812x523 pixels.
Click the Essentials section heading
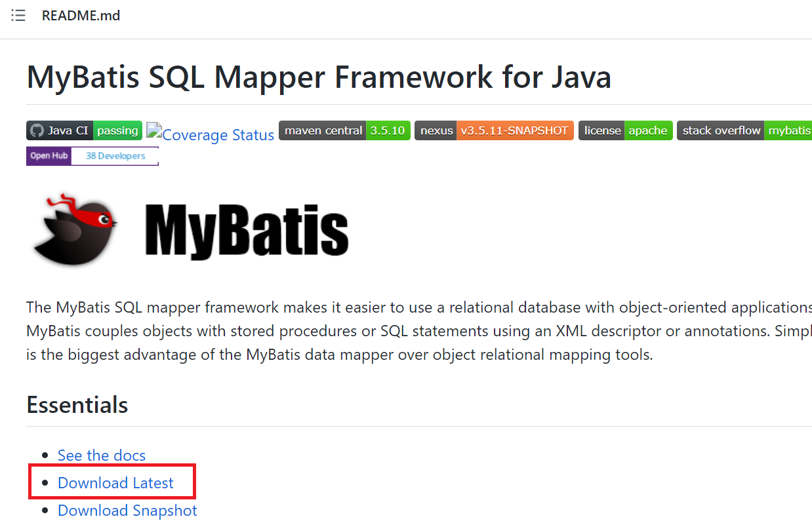77,405
